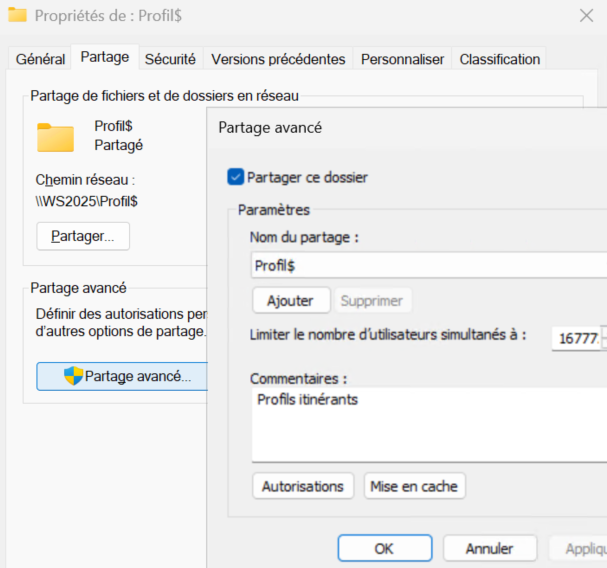
Task: Go to the Classification tab
Action: 500,59
